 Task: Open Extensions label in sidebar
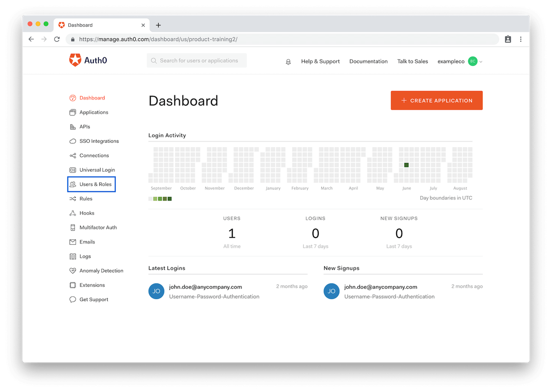tap(92, 285)
